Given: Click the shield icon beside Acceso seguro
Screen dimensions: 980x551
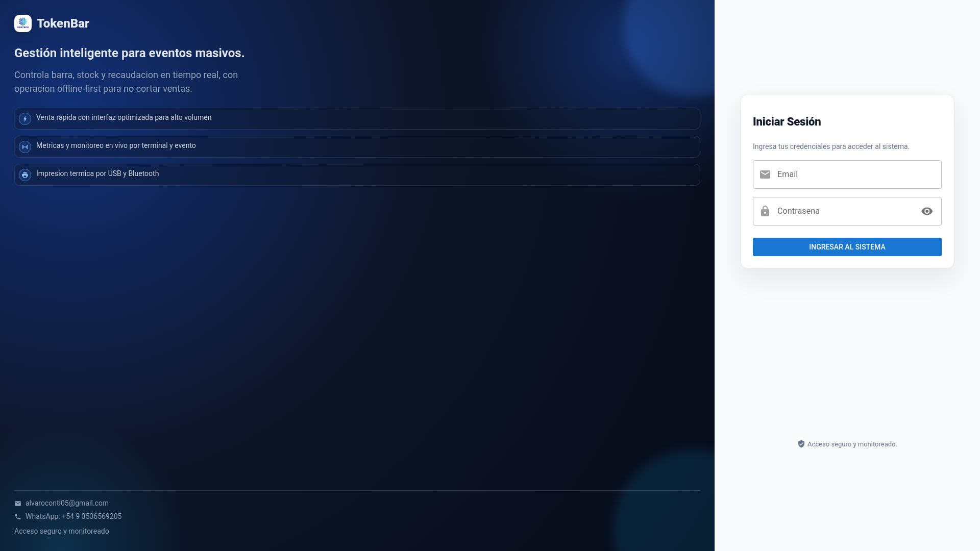Looking at the screenshot, I should pyautogui.click(x=801, y=444).
